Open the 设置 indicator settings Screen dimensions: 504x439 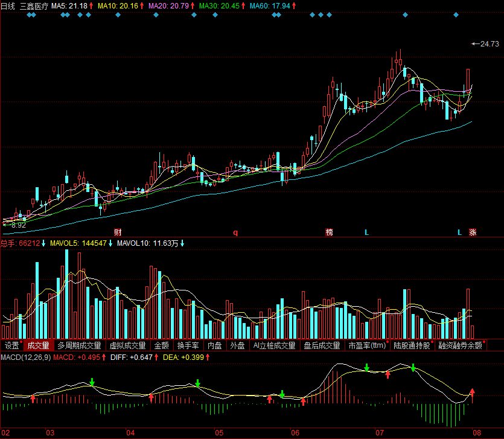coord(12,346)
